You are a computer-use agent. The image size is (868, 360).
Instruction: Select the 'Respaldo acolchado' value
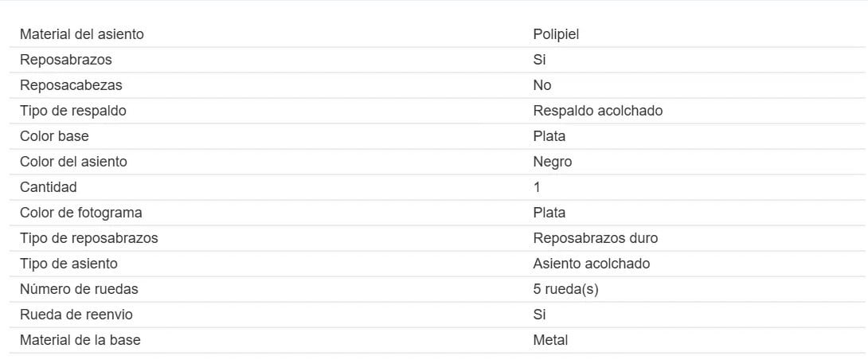tap(597, 111)
